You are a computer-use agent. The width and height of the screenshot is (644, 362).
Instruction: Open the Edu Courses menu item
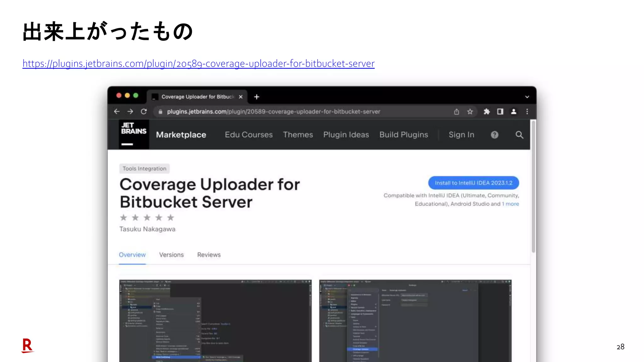point(249,135)
